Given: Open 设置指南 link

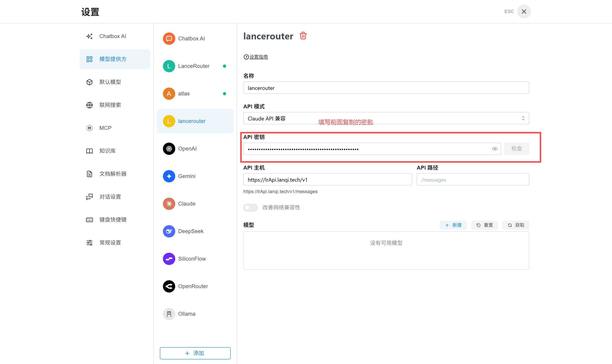Looking at the screenshot, I should click(258, 57).
